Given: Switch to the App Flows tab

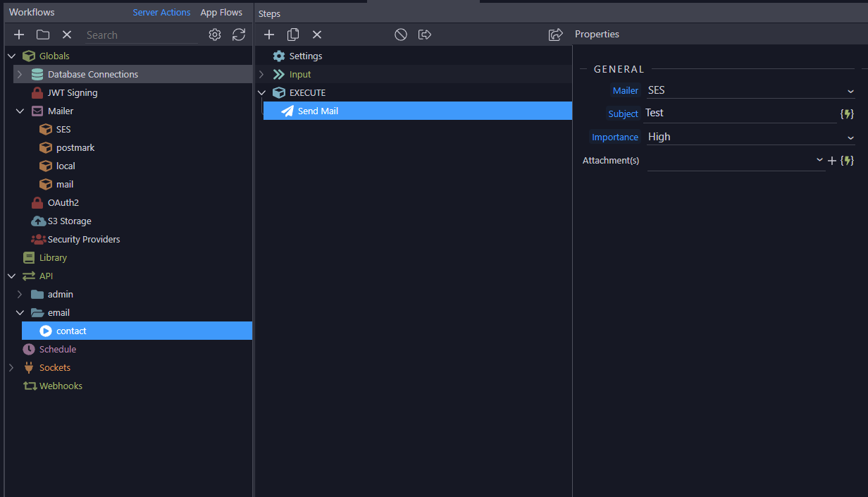Looking at the screenshot, I should coord(221,12).
